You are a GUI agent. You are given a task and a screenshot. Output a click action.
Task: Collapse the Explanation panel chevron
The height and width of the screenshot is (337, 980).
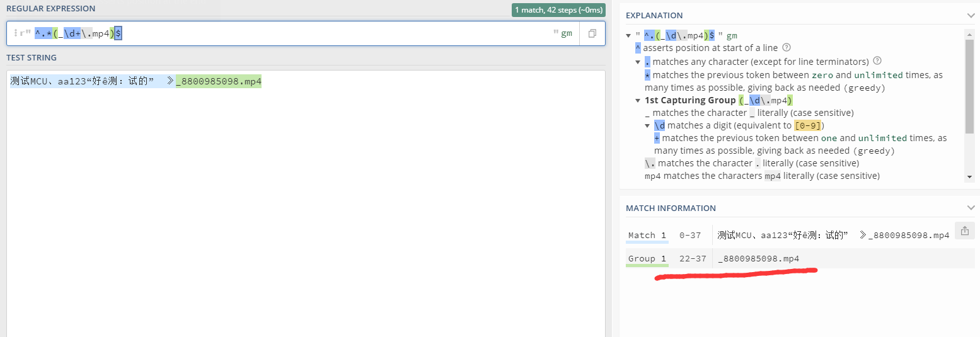tap(970, 15)
